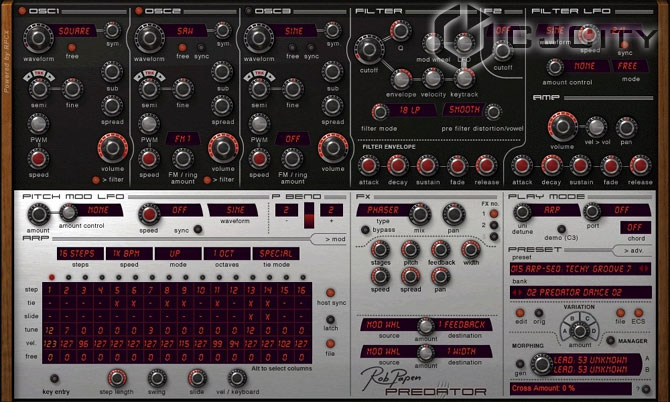This screenshot has width=670, height=402.
Task: Click the uni detune knob
Action: coord(522,212)
